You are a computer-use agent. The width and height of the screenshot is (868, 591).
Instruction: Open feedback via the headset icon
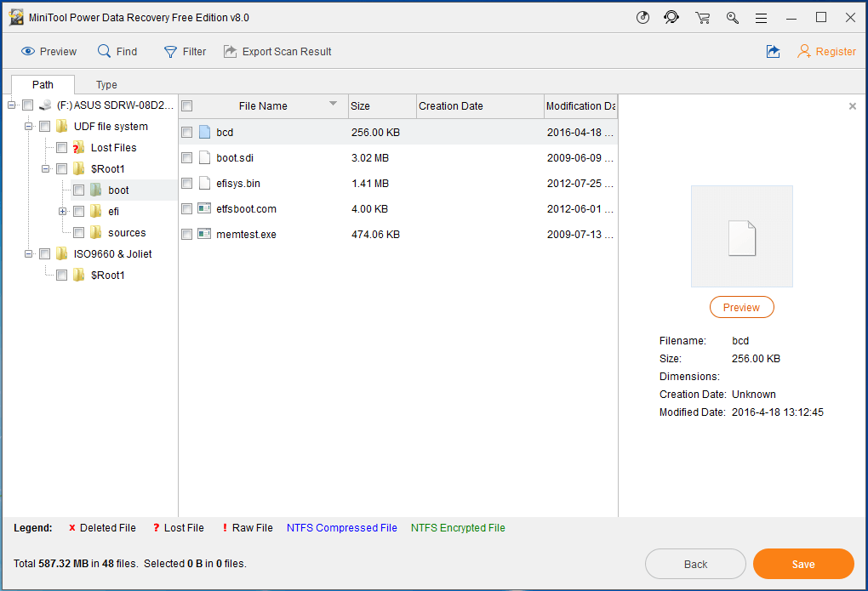tap(671, 16)
